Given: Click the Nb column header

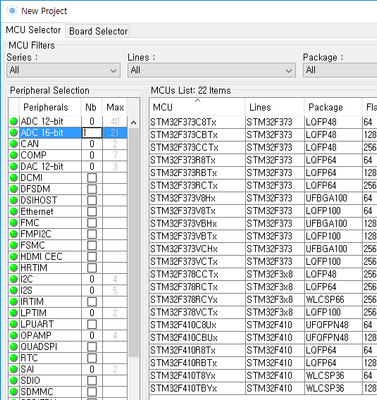Looking at the screenshot, I should click(x=91, y=108).
